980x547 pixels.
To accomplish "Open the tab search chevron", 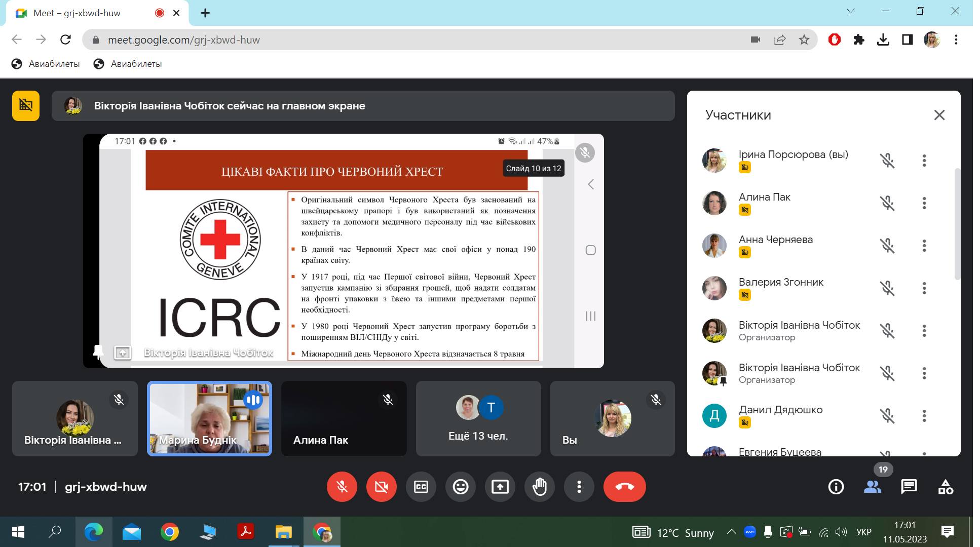I will click(x=851, y=11).
